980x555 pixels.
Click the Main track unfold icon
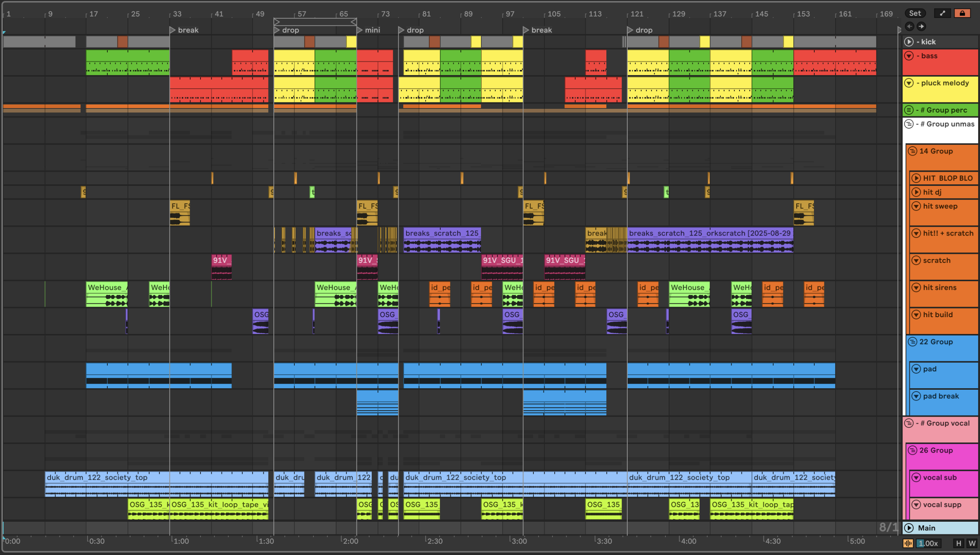click(x=909, y=528)
